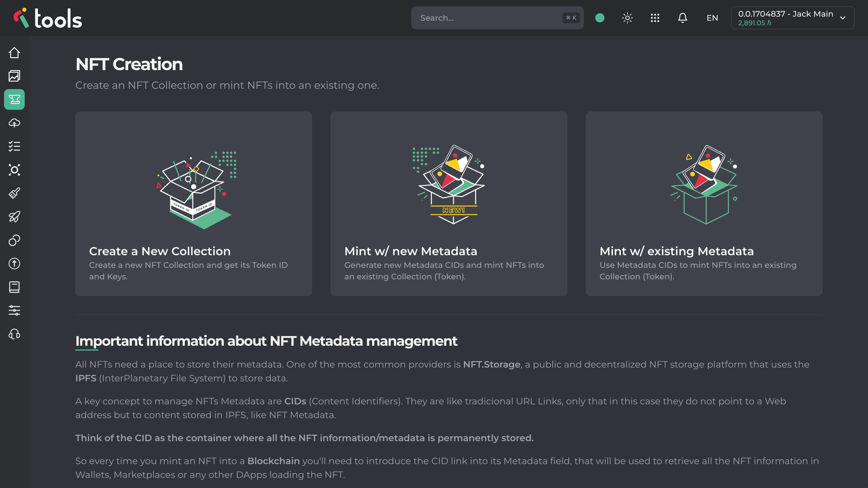Open the notifications bell
The height and width of the screenshot is (488, 868).
[682, 18]
